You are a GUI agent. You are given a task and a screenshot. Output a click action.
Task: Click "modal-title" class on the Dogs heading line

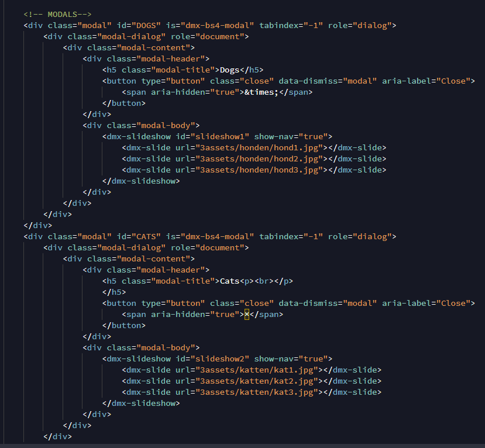pos(183,70)
